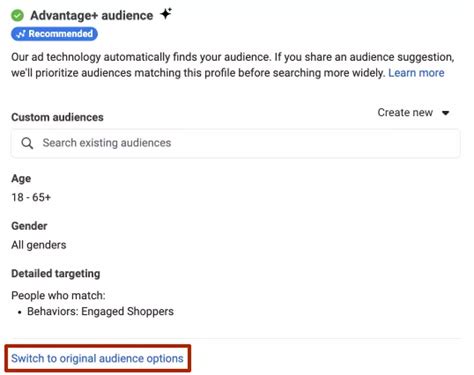The width and height of the screenshot is (474, 375).
Task: Click the ad technology description paragraph
Action: pyautogui.click(x=233, y=65)
